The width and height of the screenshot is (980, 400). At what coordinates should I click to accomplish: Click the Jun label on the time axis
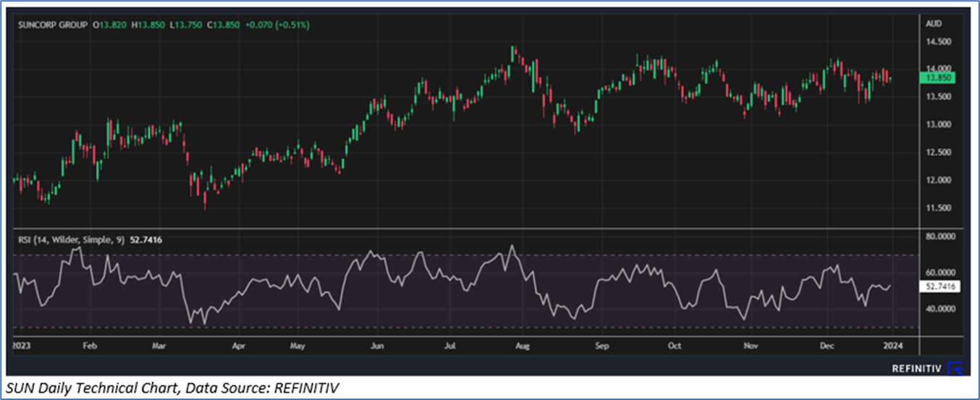click(x=377, y=346)
